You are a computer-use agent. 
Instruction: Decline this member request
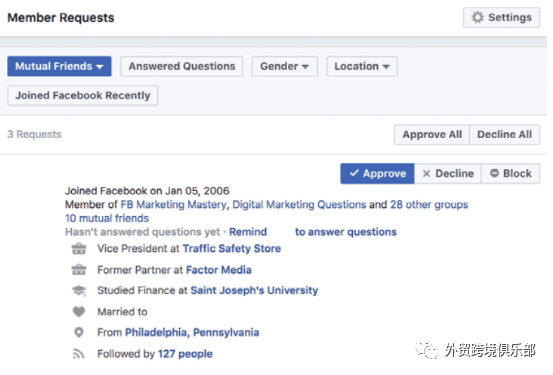click(448, 173)
